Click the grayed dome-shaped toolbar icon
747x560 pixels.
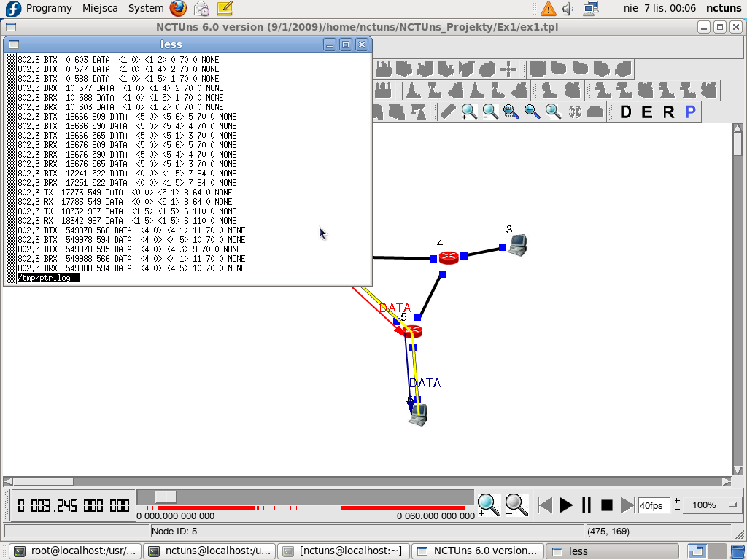[x=595, y=112]
